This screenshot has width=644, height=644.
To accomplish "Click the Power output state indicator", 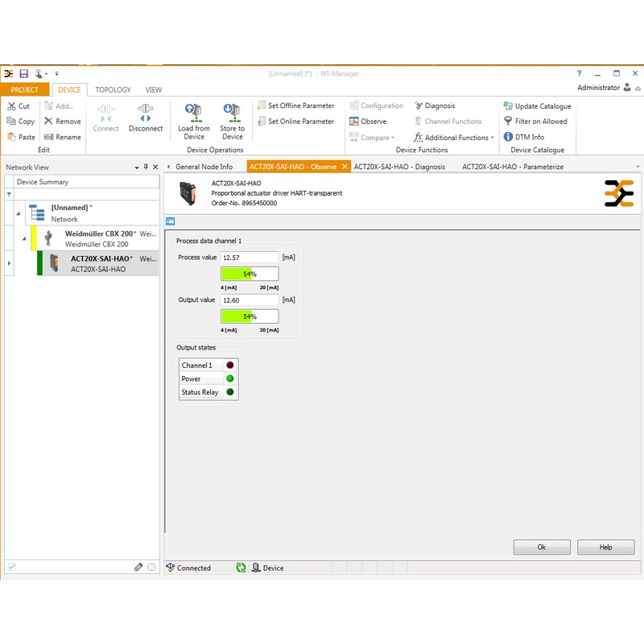I will click(230, 378).
